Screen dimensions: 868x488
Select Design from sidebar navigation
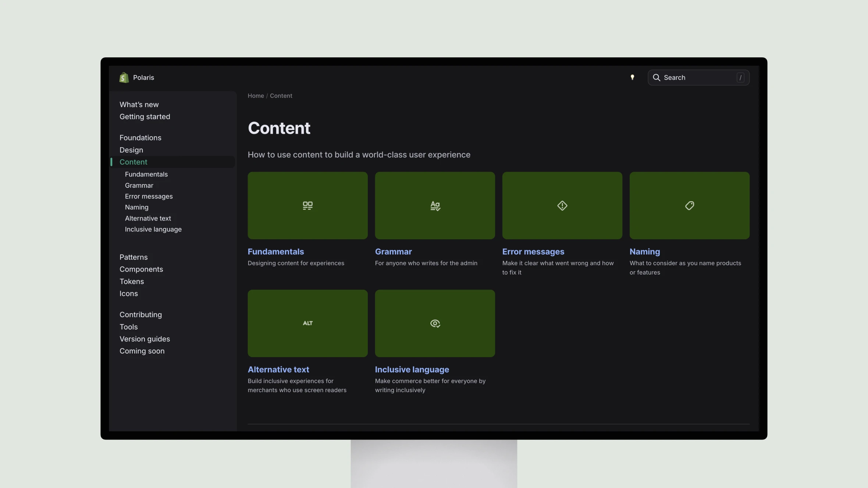coord(131,150)
